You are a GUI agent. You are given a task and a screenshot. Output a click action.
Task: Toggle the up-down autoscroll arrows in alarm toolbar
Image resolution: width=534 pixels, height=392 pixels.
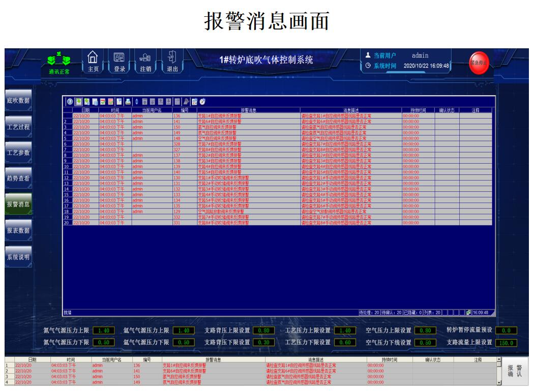[x=136, y=102]
